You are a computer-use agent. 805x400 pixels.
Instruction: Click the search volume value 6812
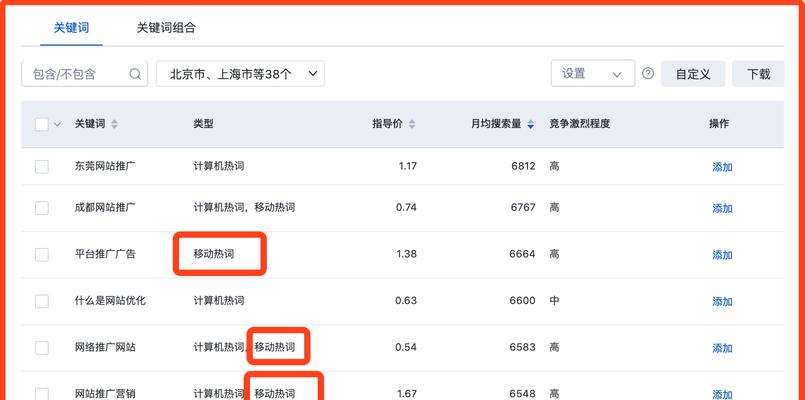[523, 166]
